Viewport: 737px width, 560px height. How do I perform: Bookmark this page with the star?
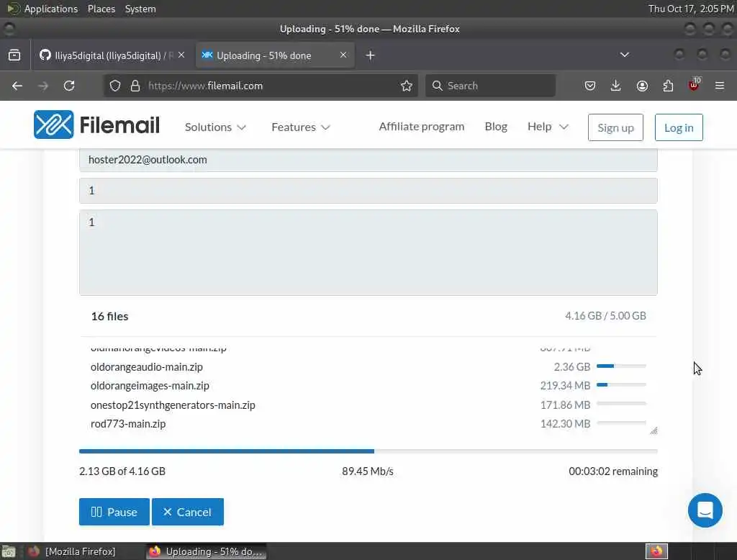click(x=407, y=86)
